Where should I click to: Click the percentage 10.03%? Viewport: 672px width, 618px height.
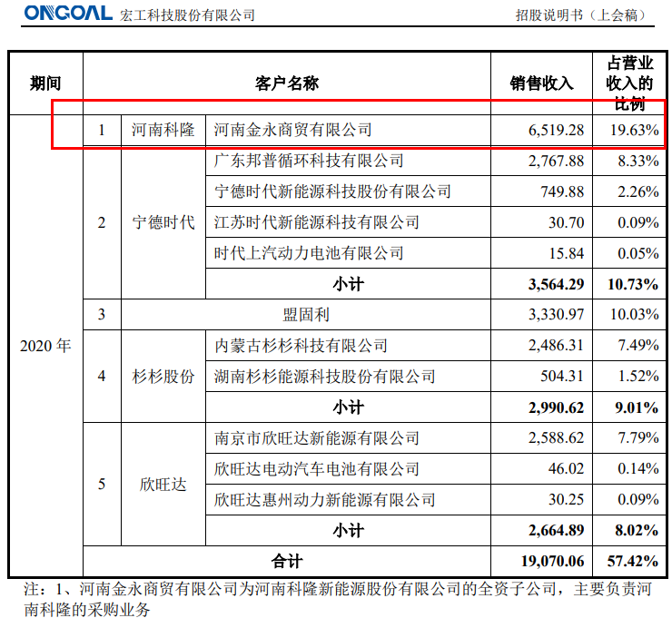(x=634, y=315)
